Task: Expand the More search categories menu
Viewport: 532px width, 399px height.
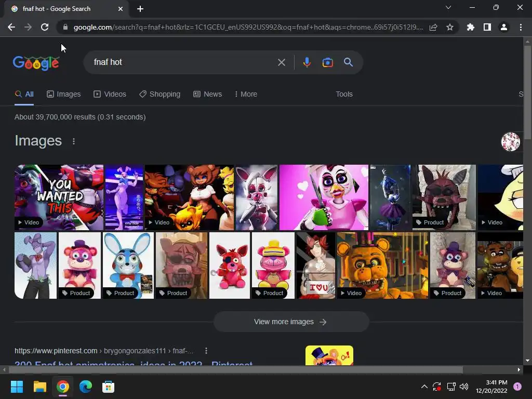Action: pyautogui.click(x=246, y=95)
